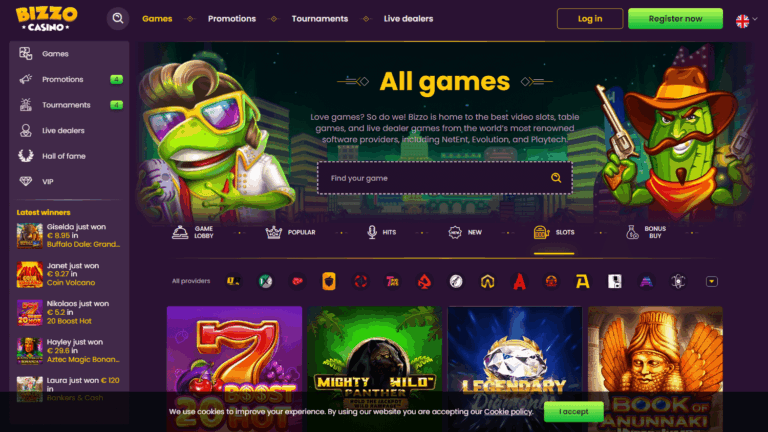Screen dimensions: 768x432
Task: Click the magnifier inside Find your game
Action: coord(556,178)
